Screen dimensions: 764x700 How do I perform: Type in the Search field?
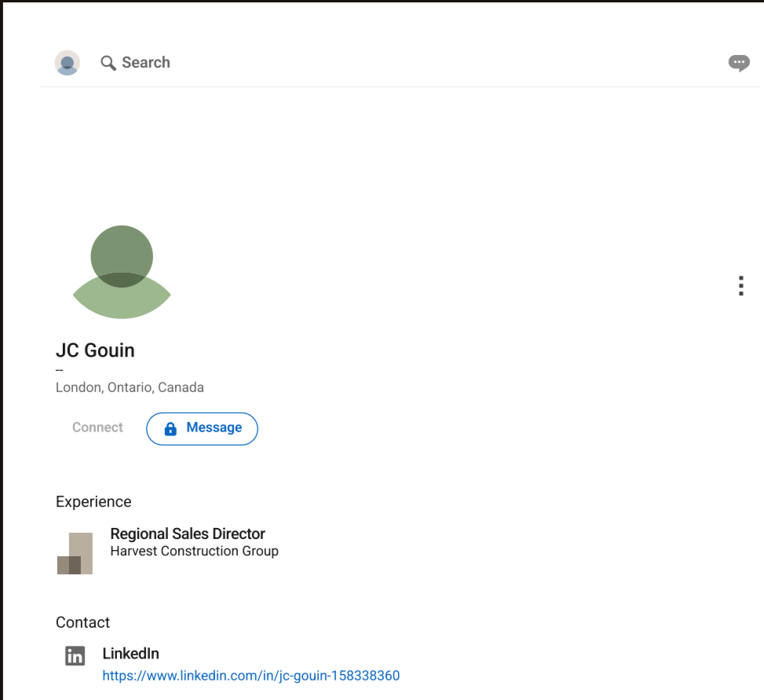(146, 63)
